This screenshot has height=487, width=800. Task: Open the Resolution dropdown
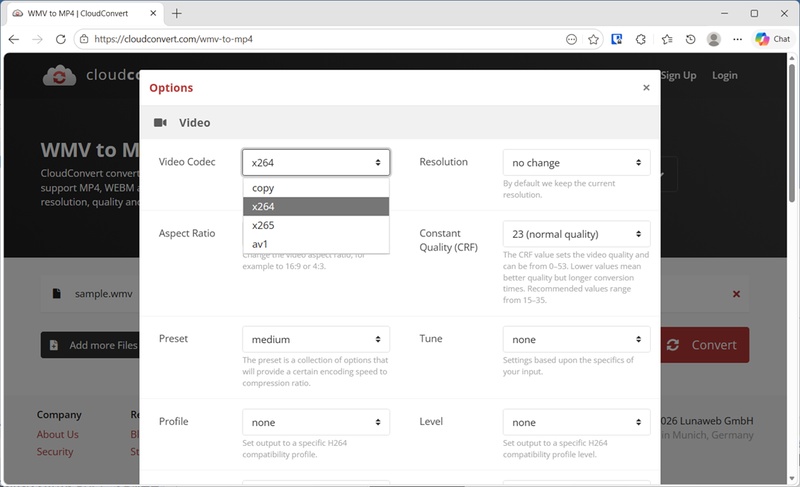tap(576, 162)
